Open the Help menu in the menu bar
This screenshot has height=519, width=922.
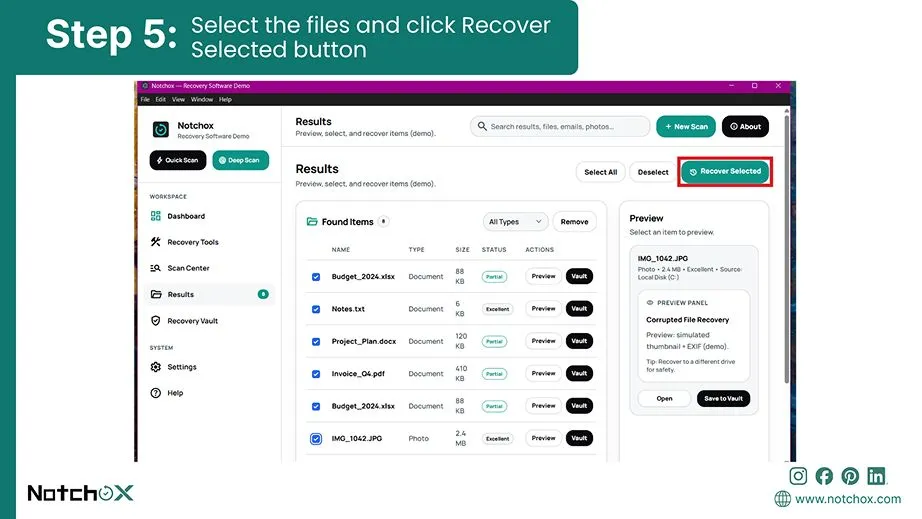click(x=225, y=99)
